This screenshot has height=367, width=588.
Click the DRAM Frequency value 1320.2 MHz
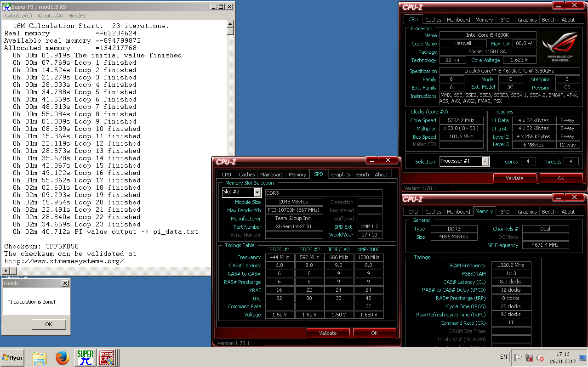[x=511, y=265]
